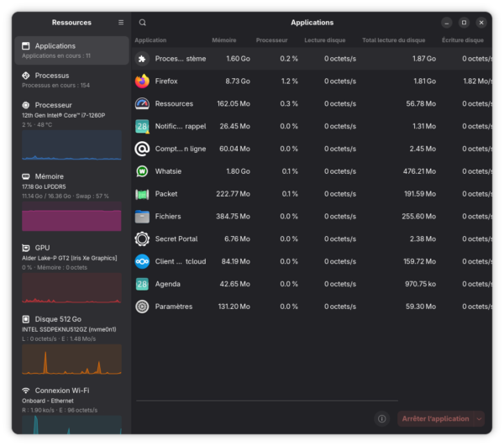Sort by the Processeur column header

coord(271,40)
